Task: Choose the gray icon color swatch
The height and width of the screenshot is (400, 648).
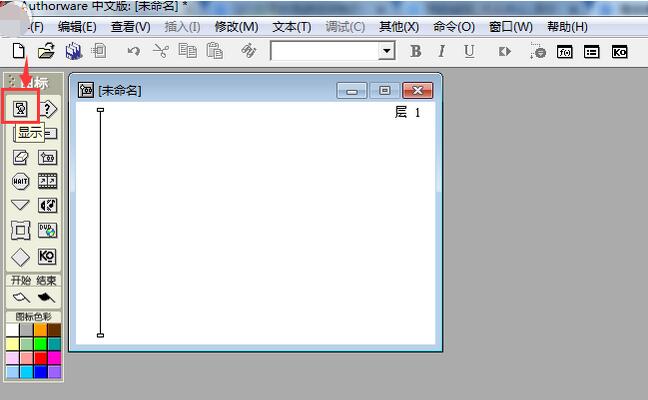Action: click(26, 330)
